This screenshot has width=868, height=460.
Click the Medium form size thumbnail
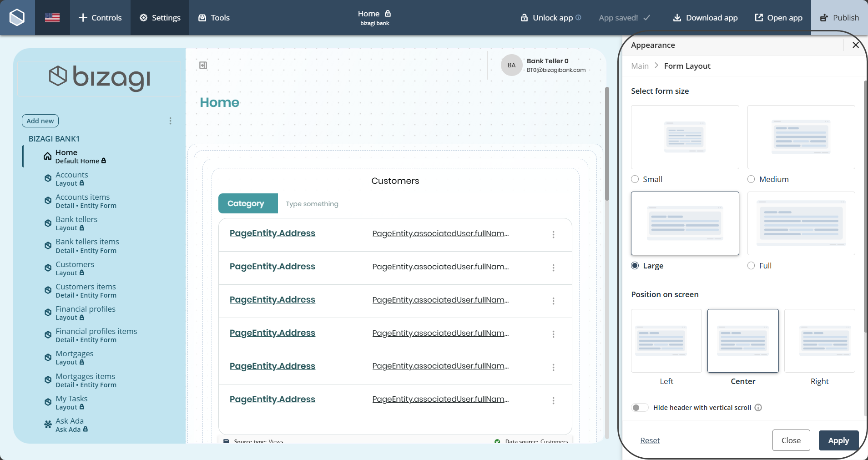[x=801, y=137]
